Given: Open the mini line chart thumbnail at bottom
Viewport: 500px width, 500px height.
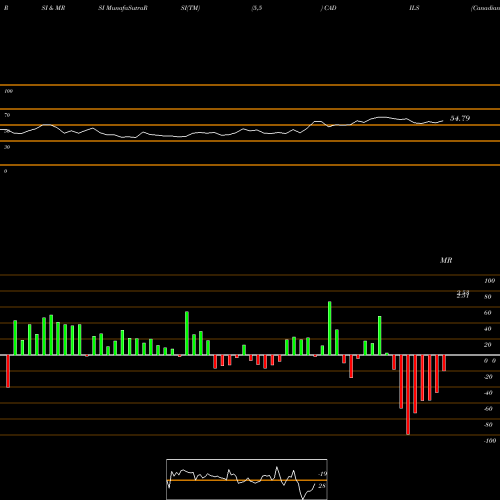Looking at the screenshot, I should [247, 479].
